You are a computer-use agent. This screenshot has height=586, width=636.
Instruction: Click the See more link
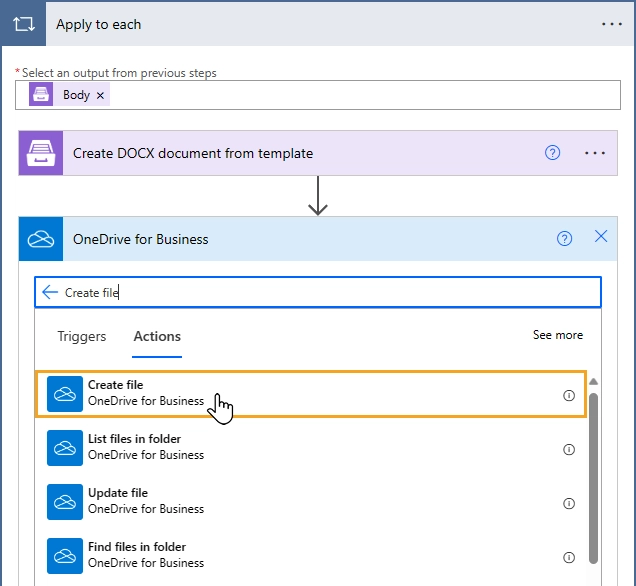point(558,335)
